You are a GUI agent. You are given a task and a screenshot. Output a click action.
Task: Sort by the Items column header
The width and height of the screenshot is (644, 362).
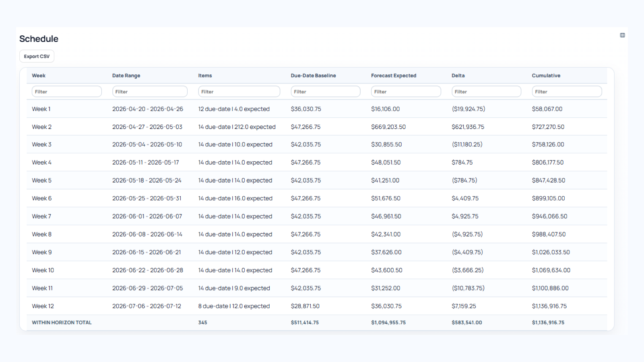[x=205, y=76]
